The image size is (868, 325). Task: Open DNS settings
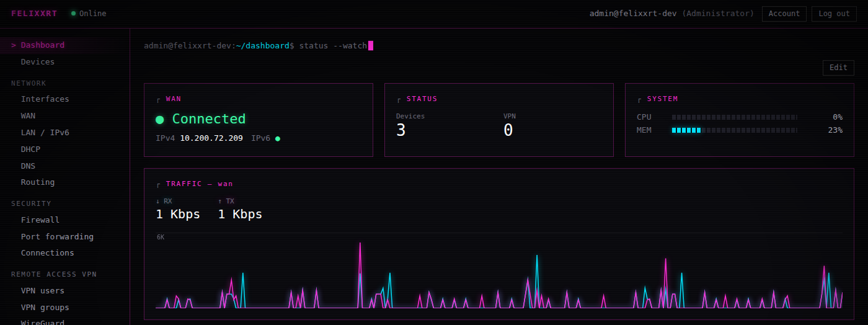coord(64,166)
